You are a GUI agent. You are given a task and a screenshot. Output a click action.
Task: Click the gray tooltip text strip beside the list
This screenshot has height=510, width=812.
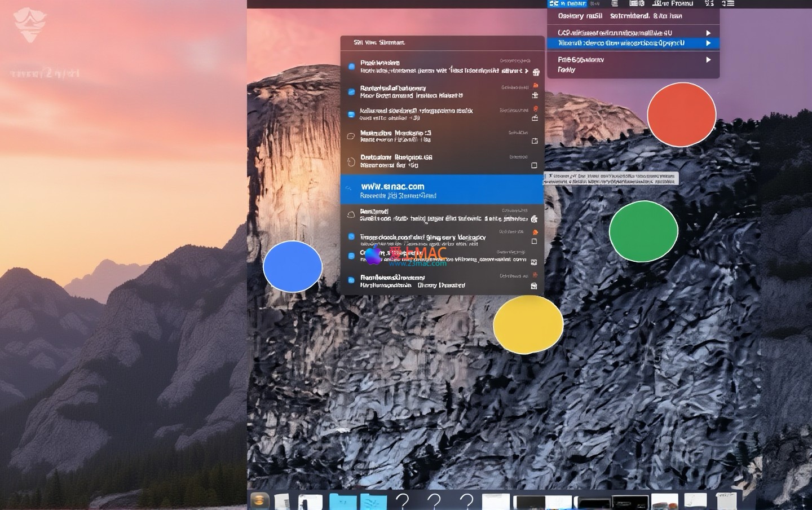pos(611,179)
